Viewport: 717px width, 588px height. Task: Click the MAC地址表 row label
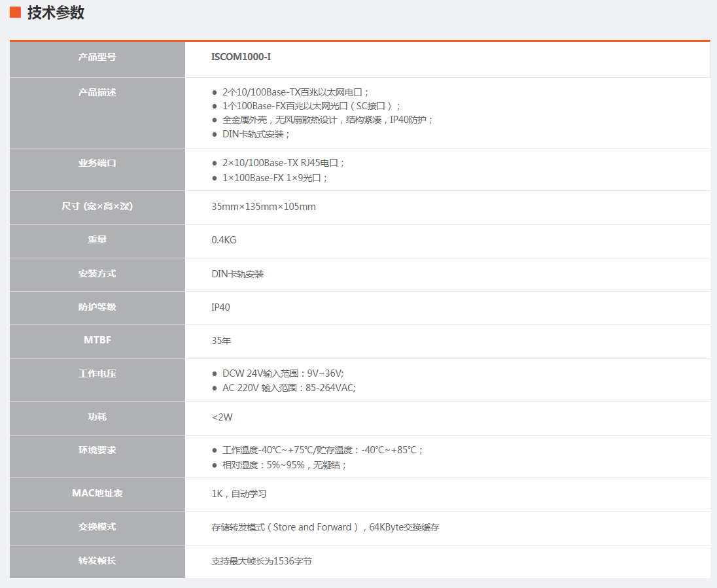pos(97,493)
